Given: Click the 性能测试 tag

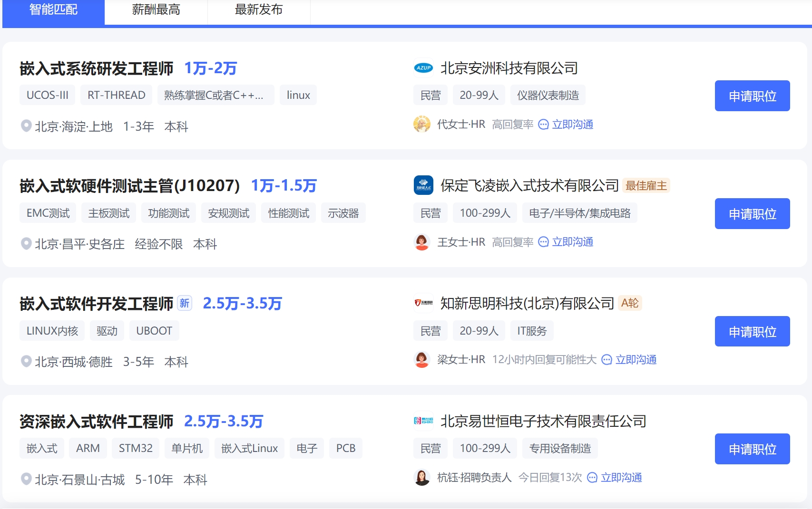Looking at the screenshot, I should (x=289, y=213).
